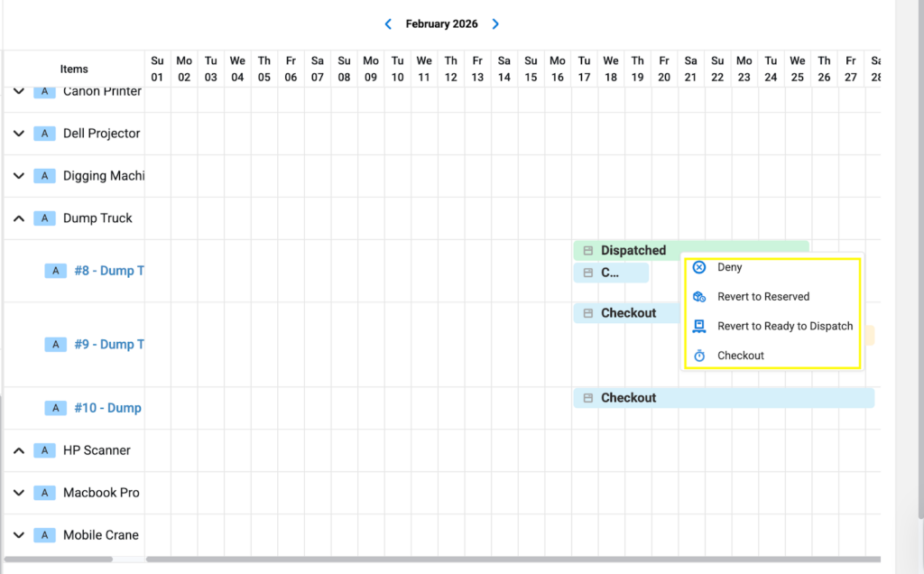Choose Revert to Ready to Dispatch

click(784, 326)
